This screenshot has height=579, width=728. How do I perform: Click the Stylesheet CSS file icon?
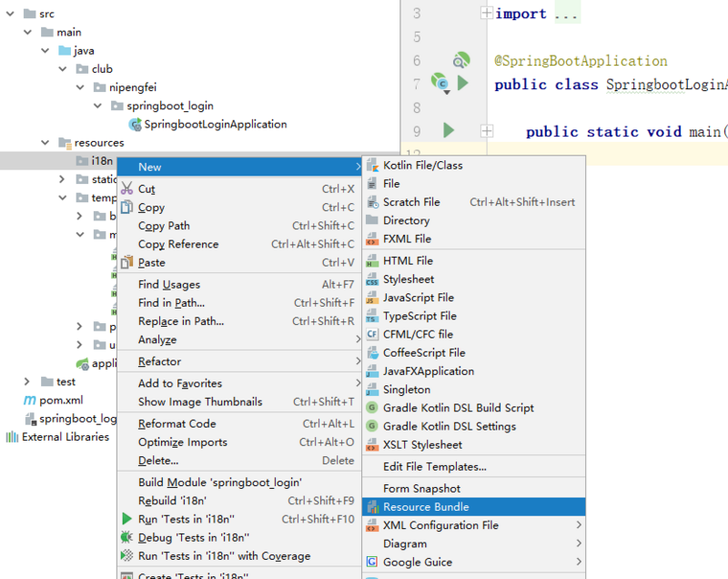[371, 279]
